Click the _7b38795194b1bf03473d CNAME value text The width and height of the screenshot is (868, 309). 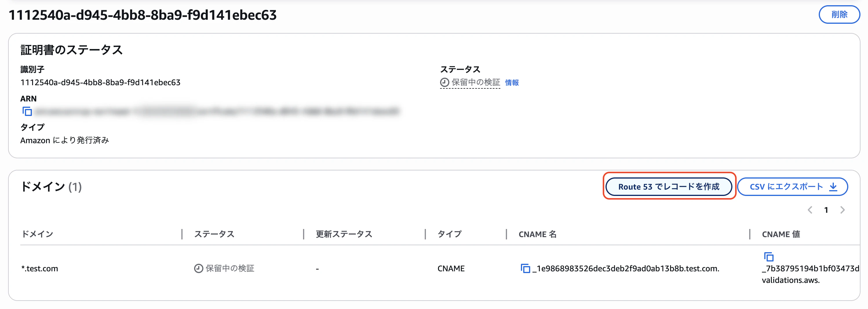pos(811,269)
